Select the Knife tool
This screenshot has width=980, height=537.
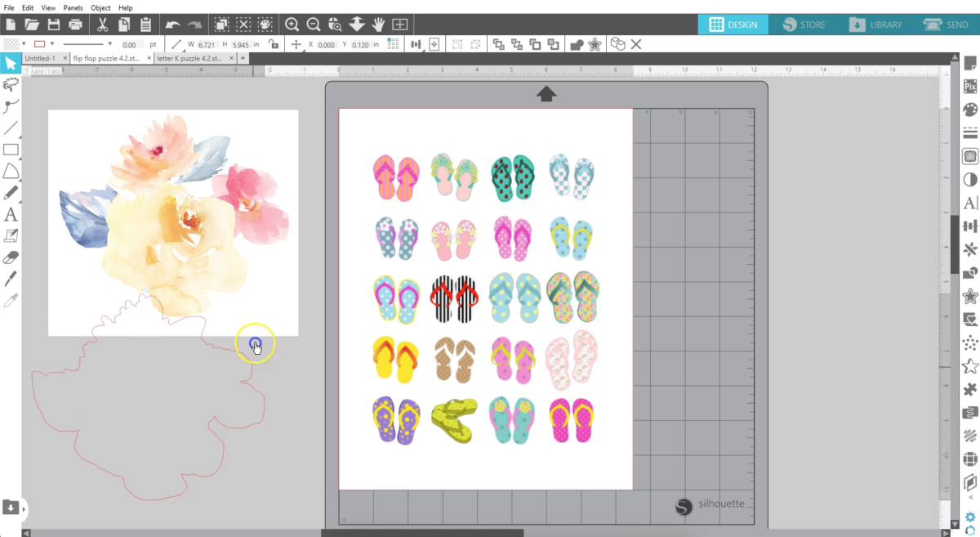tap(11, 279)
